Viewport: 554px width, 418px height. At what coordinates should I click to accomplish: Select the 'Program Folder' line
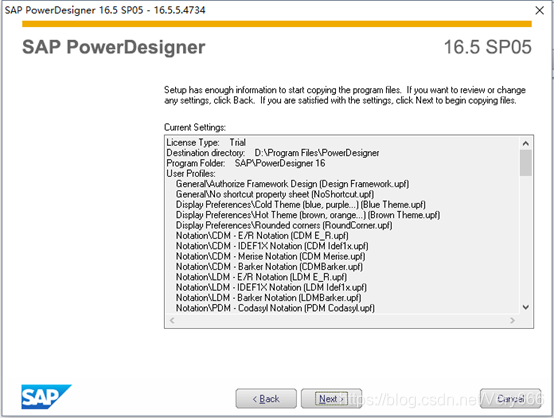point(246,163)
